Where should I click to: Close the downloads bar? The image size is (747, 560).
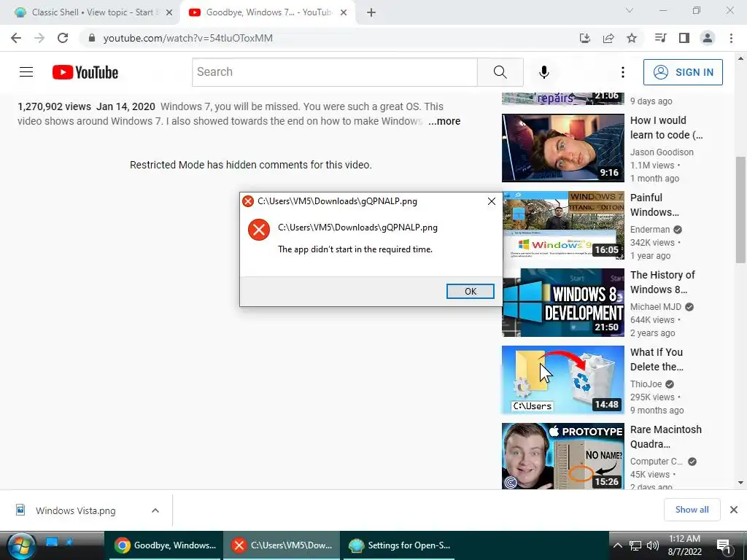[x=734, y=510]
